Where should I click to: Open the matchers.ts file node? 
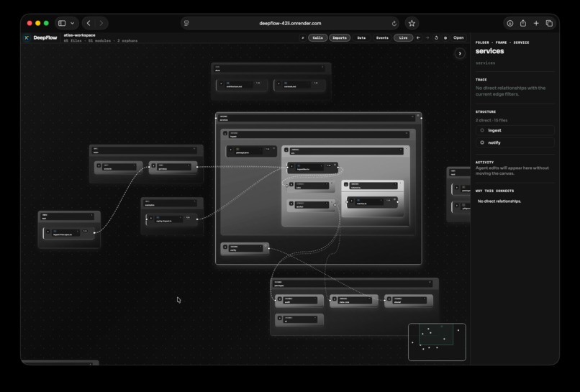pyautogui.click(x=373, y=202)
